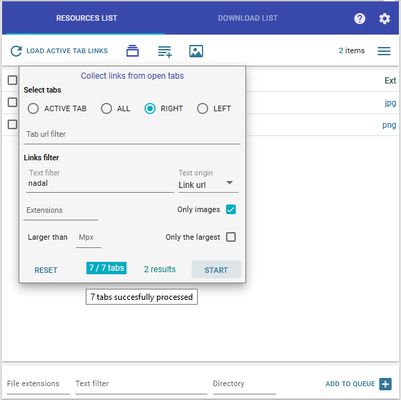Switch to Download List tab

(x=248, y=18)
